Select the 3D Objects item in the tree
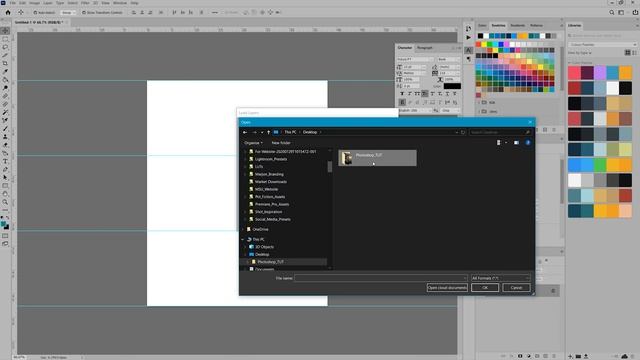 [x=264, y=247]
